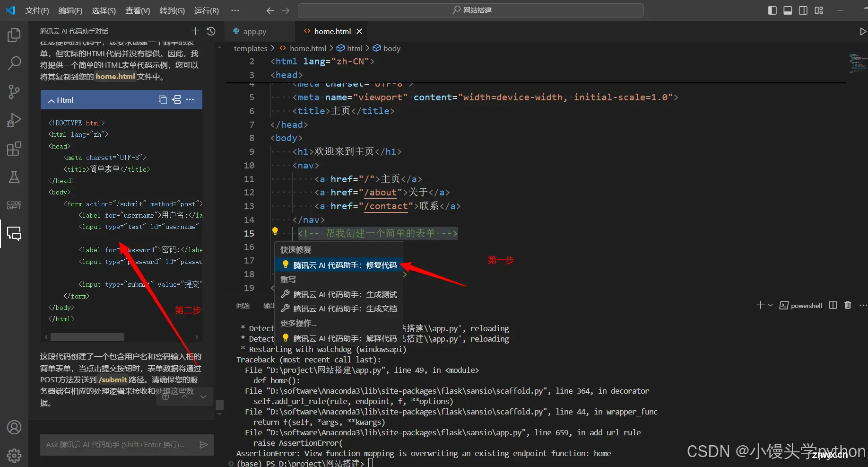The image size is (868, 467).
Task: Click the /contact link on line 13
Action: (386, 206)
